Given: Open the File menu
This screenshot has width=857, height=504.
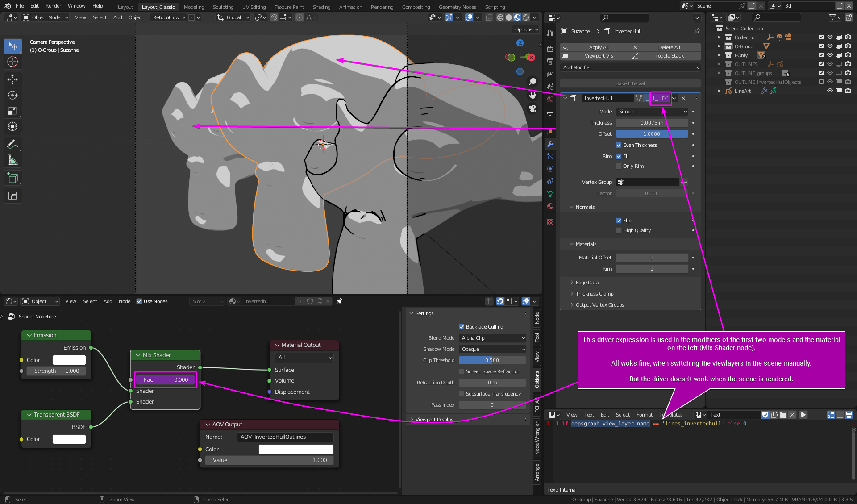Looking at the screenshot, I should pyautogui.click(x=20, y=6).
